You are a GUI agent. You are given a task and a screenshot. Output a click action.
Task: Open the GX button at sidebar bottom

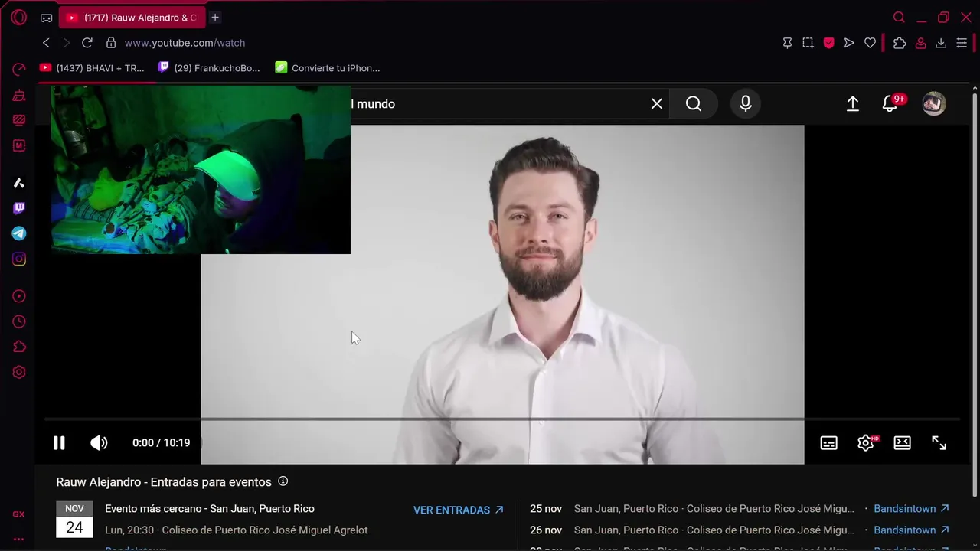(19, 514)
